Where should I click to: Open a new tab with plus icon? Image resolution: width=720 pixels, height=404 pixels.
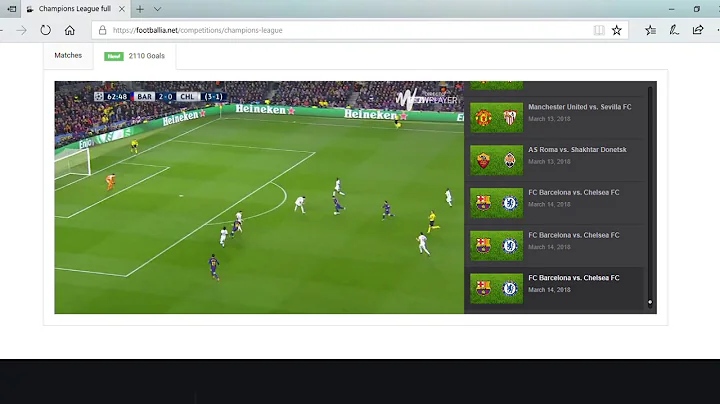[140, 9]
